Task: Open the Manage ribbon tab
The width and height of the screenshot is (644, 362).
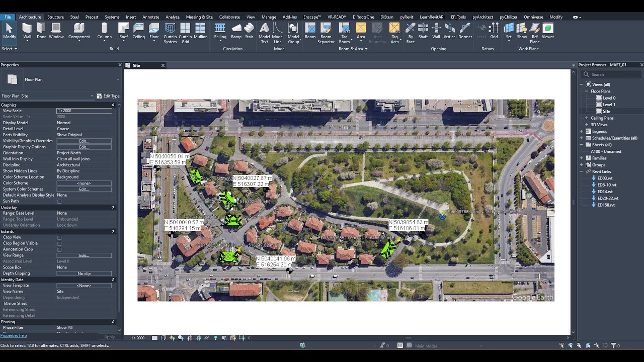Action: pyautogui.click(x=269, y=17)
